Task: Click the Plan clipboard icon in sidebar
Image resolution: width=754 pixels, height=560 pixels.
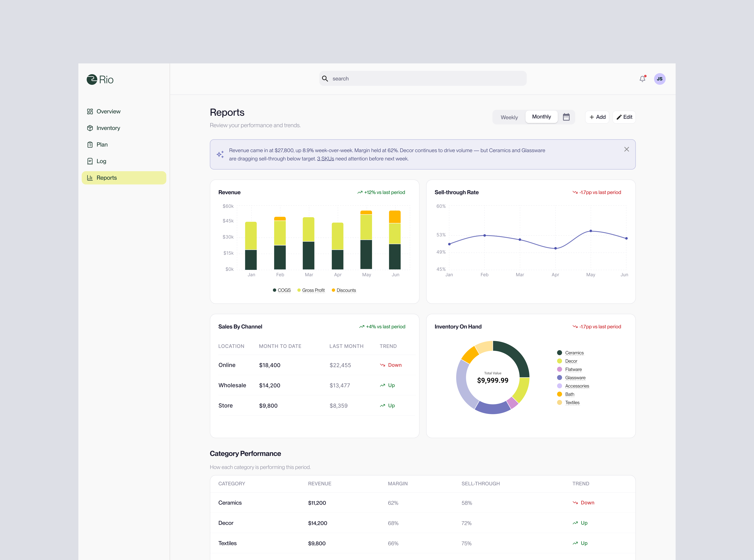Action: (x=90, y=145)
